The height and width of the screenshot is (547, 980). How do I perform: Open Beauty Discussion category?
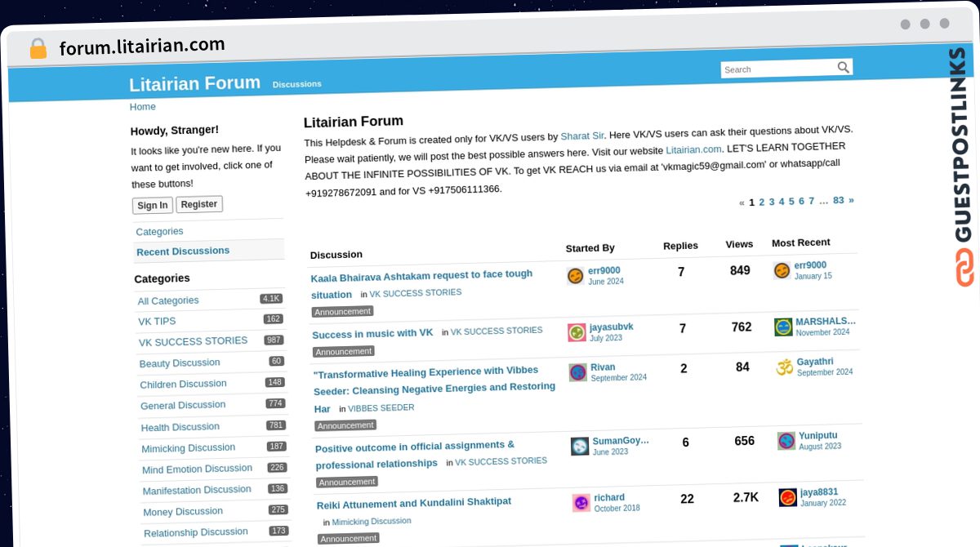coord(180,363)
